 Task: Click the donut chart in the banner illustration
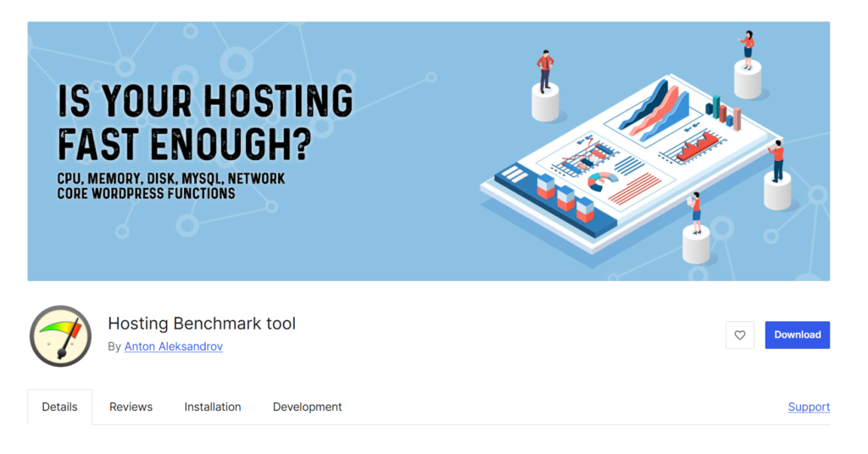click(x=603, y=180)
